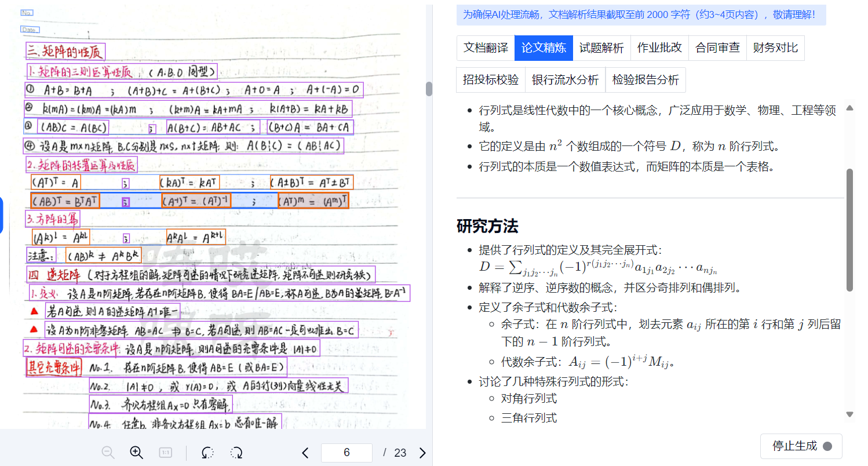The image size is (868, 466).
Task: Open the 招投标校验 tab
Action: [x=490, y=80]
